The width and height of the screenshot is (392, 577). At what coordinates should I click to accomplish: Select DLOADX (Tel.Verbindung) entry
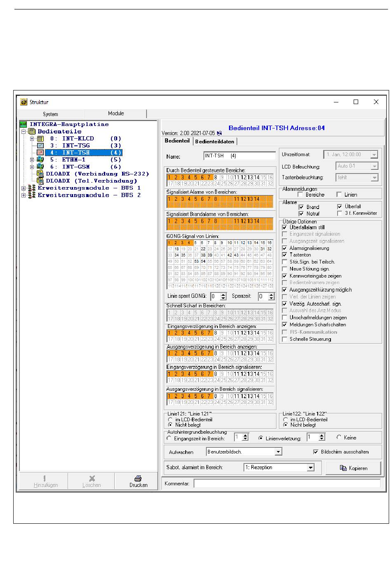coord(91,181)
